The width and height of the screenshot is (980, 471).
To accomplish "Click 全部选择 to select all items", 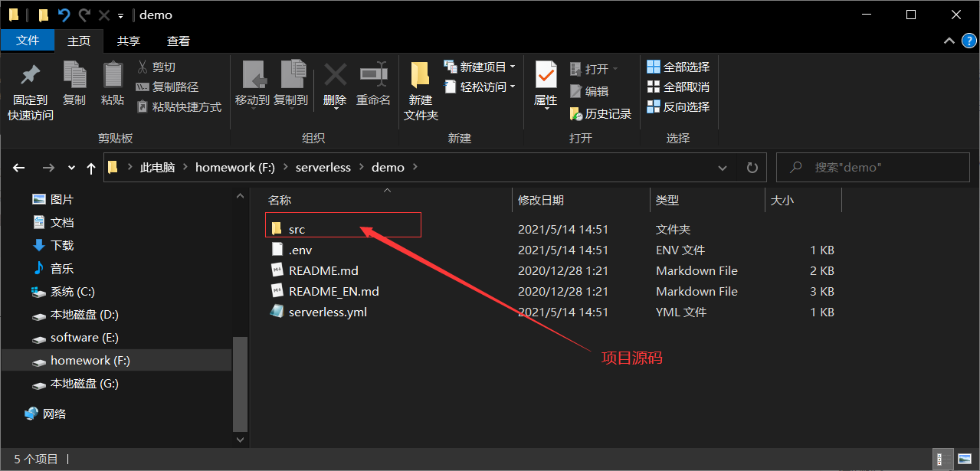I will pos(679,66).
